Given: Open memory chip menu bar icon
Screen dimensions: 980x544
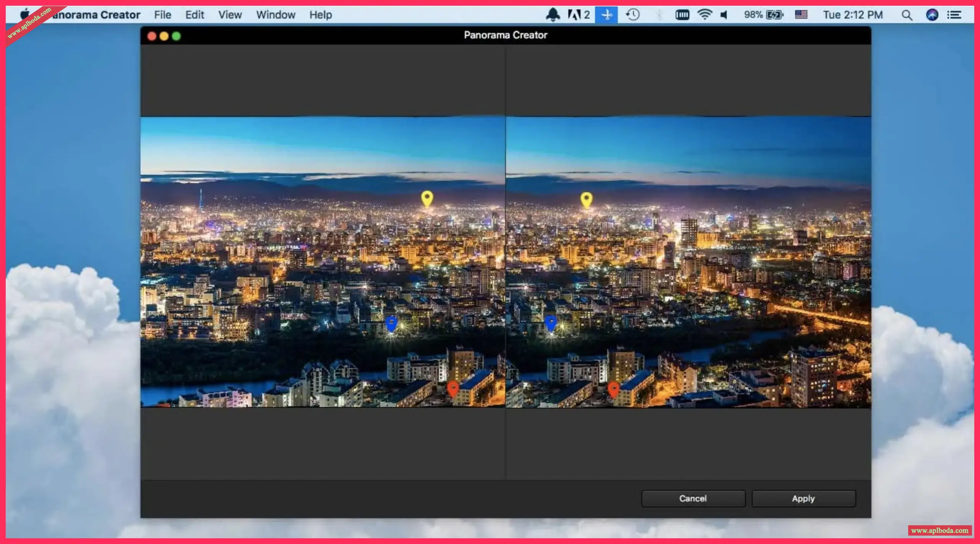Looking at the screenshot, I should coord(682,15).
